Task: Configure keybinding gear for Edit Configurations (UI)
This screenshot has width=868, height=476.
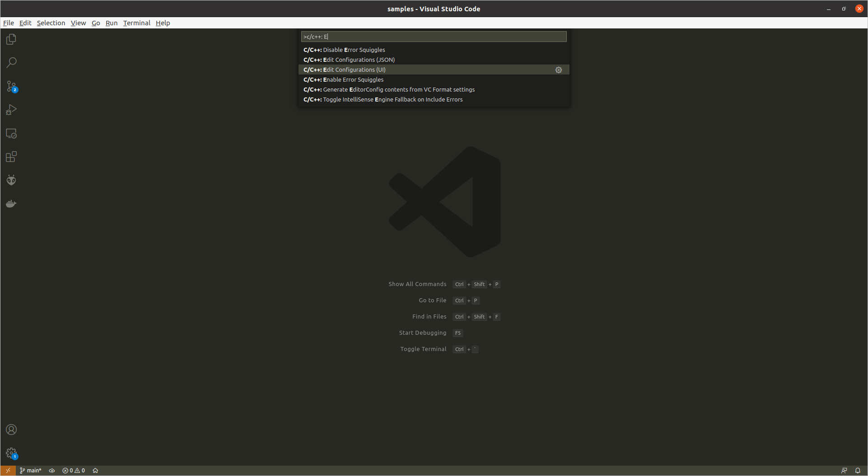Action: (x=559, y=70)
